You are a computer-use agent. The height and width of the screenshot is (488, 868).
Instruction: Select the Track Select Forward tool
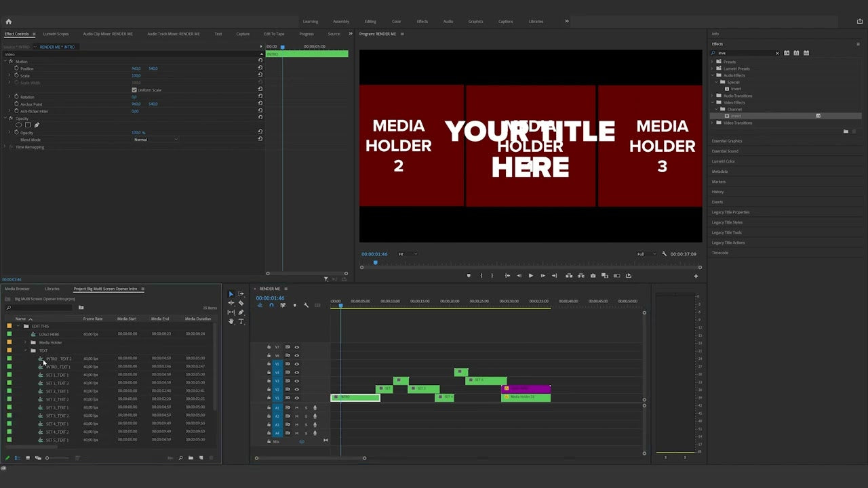(241, 294)
